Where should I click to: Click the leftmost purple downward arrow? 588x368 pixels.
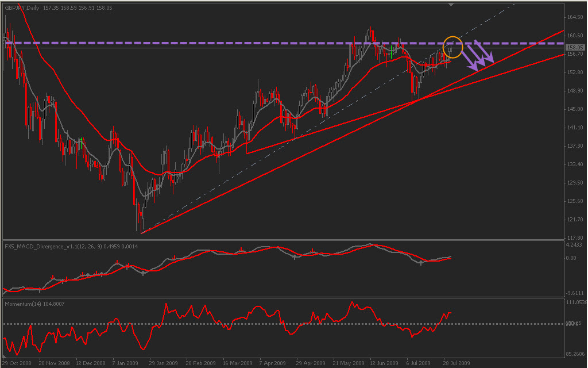(x=470, y=61)
